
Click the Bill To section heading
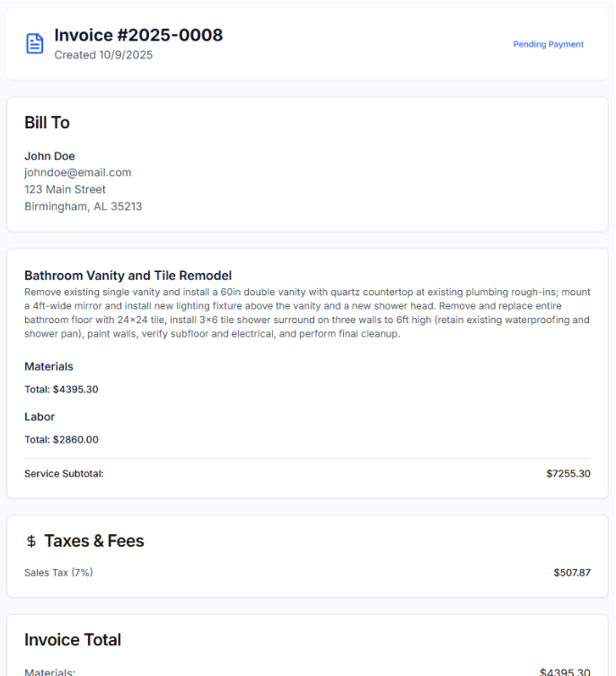tap(47, 123)
